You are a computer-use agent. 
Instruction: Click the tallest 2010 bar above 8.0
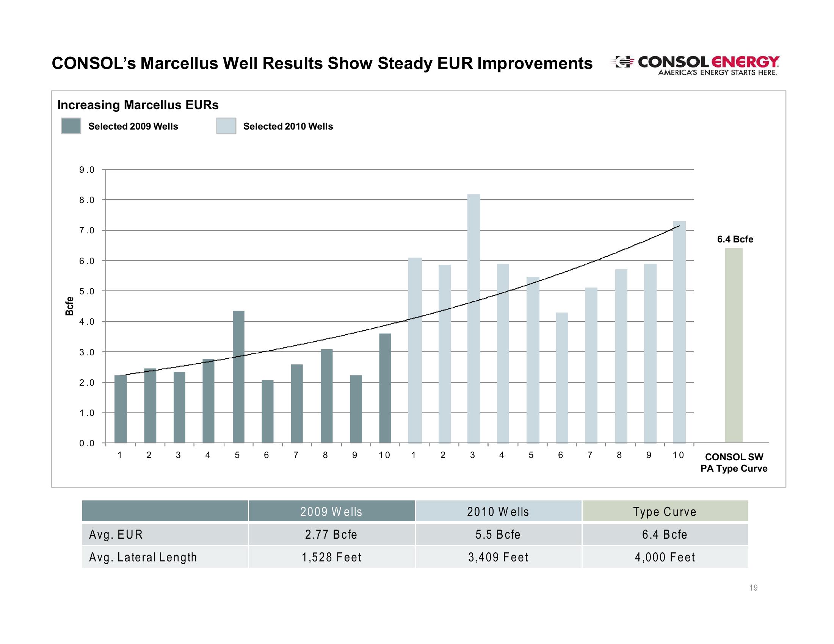coord(473,319)
